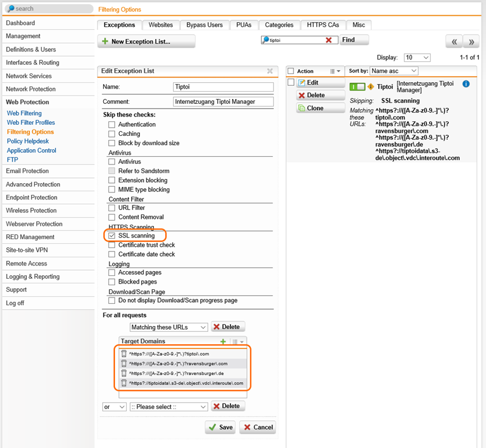486x448 pixels.
Task: Switch to the HTTPS CAs tab
Action: click(323, 25)
